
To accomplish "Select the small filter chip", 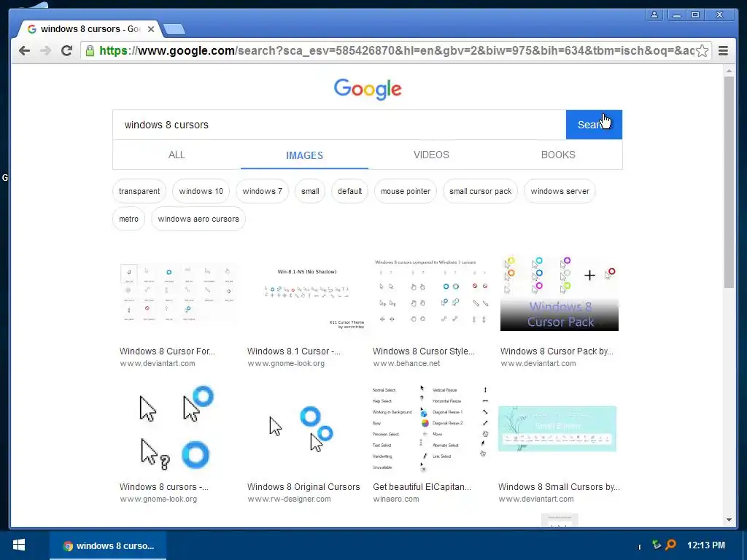I will 309,191.
